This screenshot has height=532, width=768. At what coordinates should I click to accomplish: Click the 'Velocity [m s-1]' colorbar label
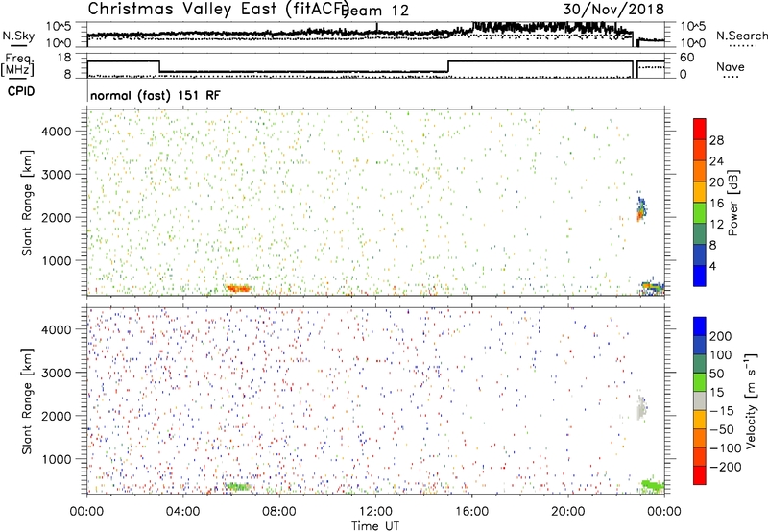(751, 400)
